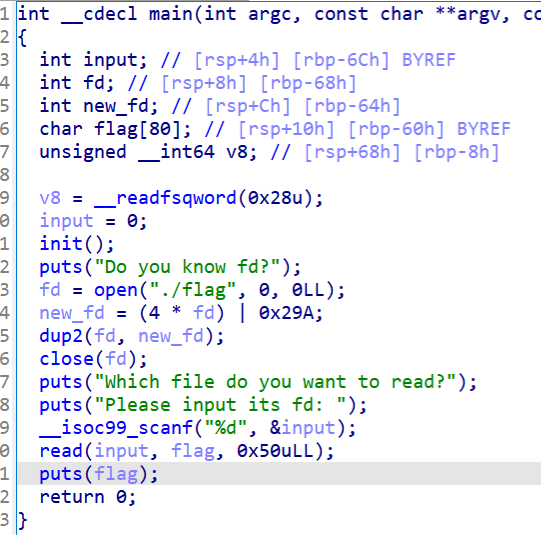541x535 pixels.
Task: Click the 'return 0;' statement
Action: [88, 497]
